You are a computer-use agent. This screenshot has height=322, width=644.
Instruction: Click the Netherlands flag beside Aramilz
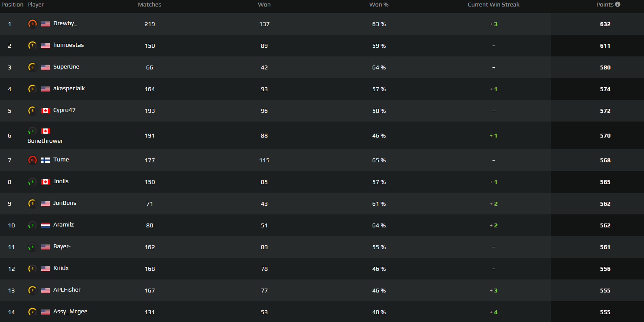[x=46, y=225]
